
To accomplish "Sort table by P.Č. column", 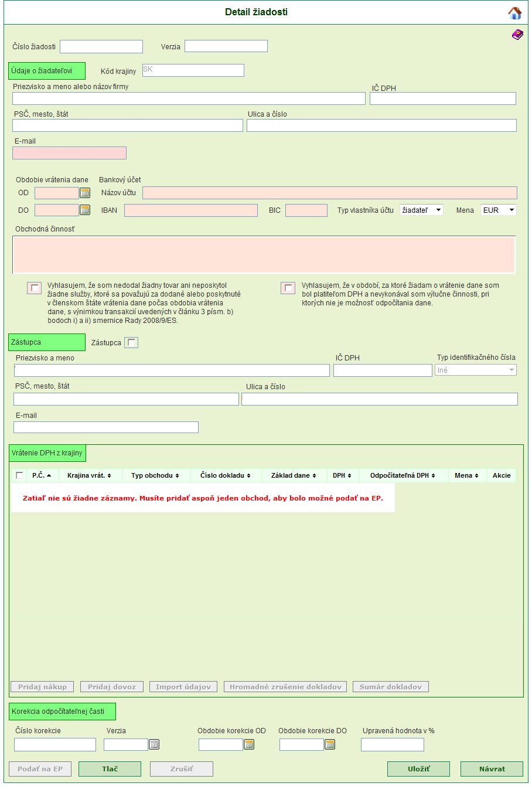I will [x=42, y=475].
